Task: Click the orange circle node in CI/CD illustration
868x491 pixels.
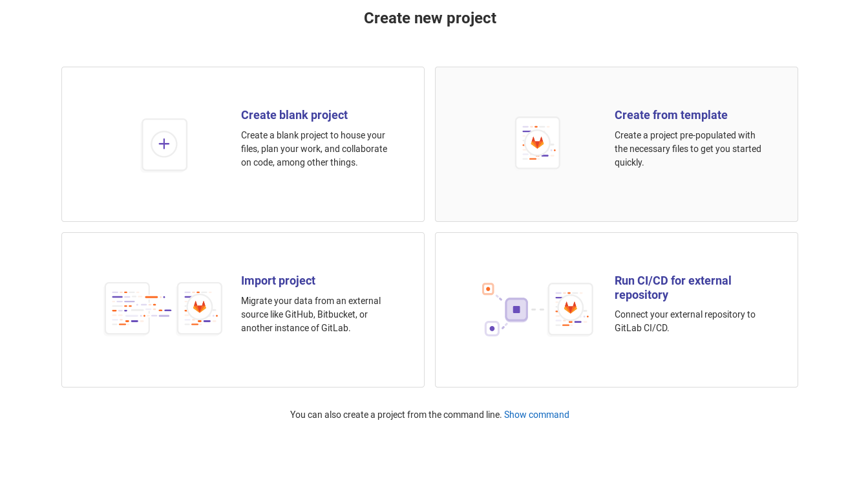Action: coord(488,289)
